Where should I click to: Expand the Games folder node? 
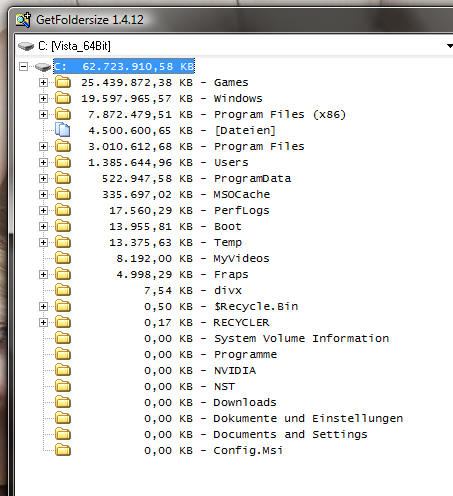(x=43, y=82)
